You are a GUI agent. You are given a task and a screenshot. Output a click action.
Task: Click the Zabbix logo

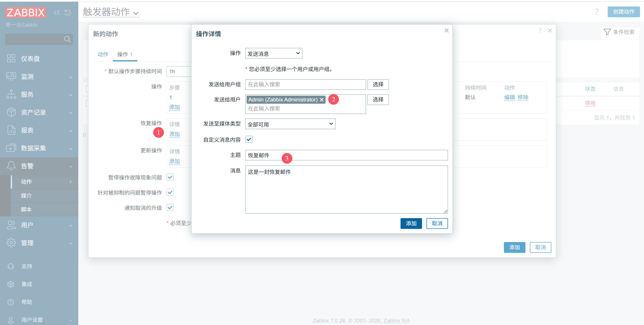(26, 12)
